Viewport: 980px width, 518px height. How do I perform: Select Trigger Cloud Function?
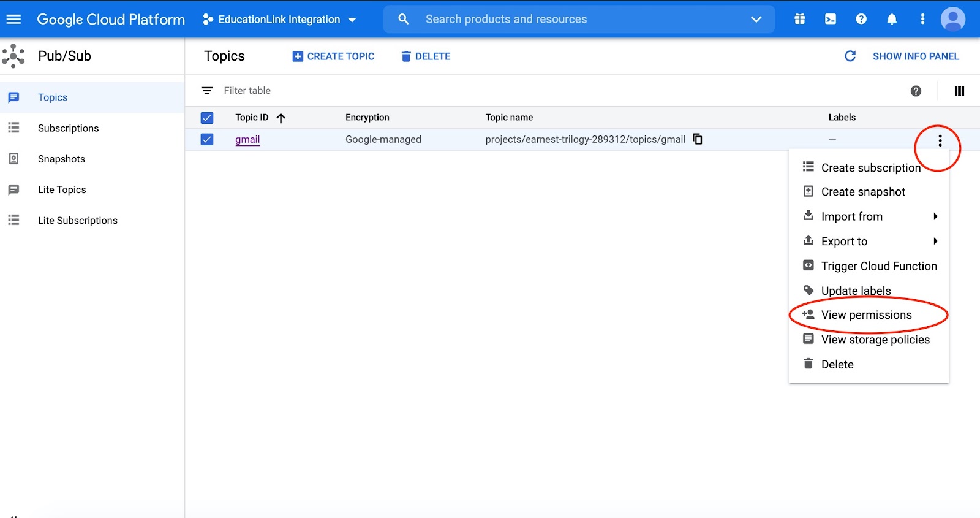click(869, 266)
